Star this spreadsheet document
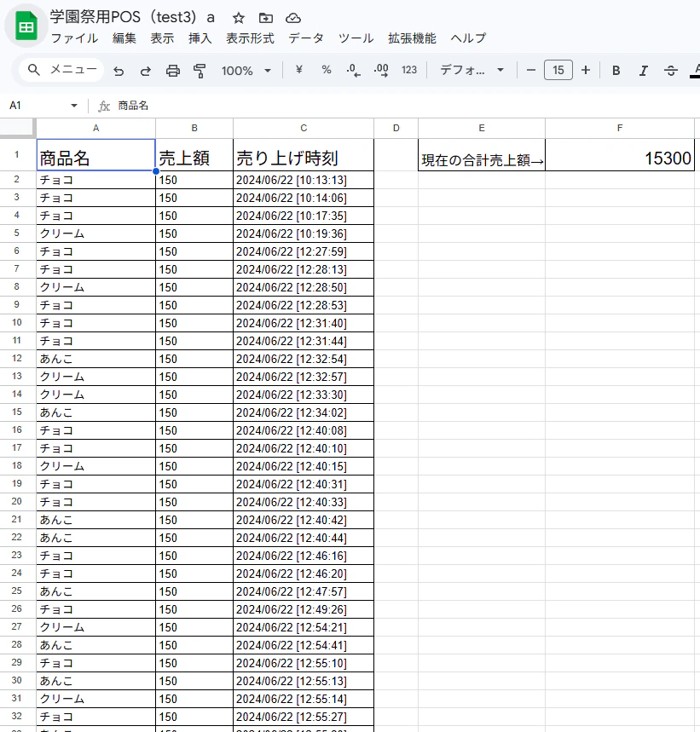The width and height of the screenshot is (700, 732). pyautogui.click(x=239, y=18)
